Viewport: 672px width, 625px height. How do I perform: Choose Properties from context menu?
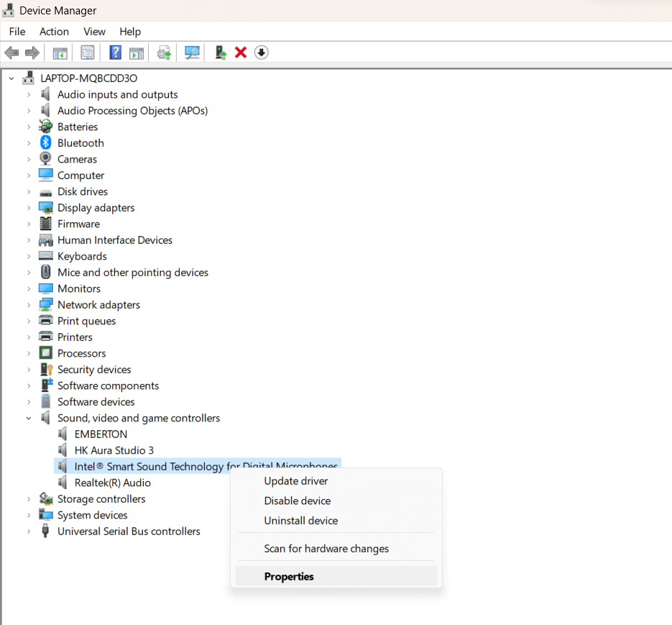[336, 576]
